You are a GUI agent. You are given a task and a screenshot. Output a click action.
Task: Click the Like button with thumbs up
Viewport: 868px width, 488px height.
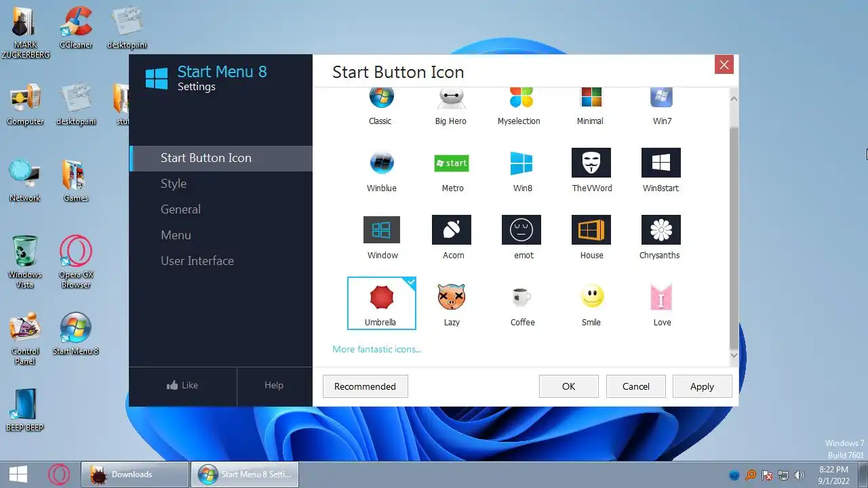182,386
